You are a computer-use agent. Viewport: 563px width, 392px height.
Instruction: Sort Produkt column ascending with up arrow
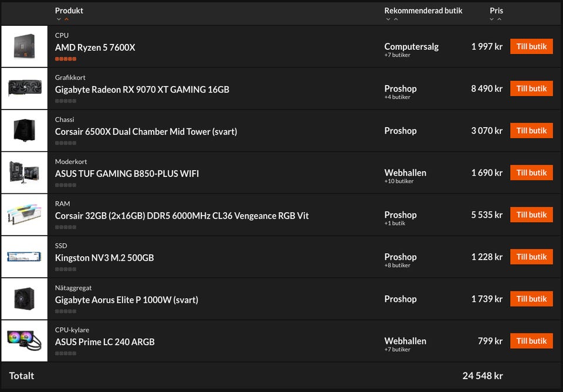(x=66, y=19)
